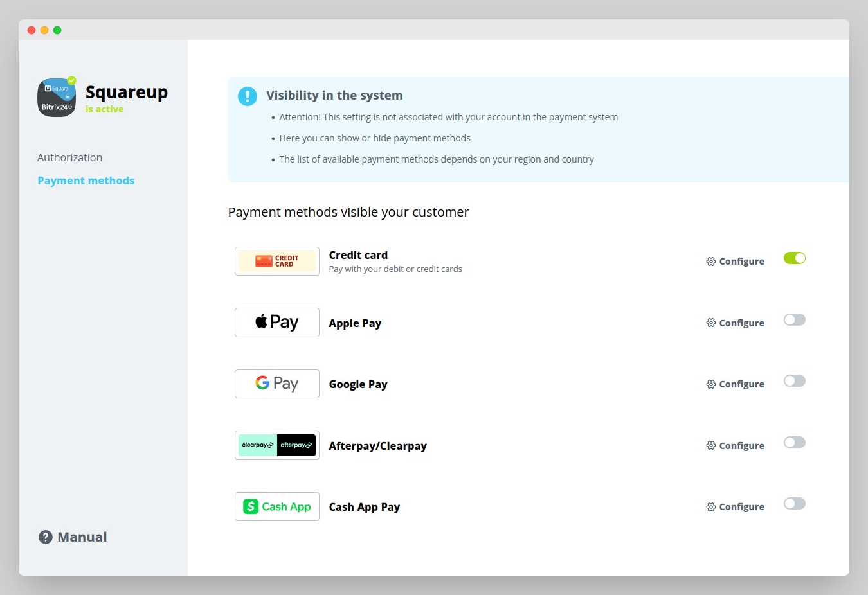The height and width of the screenshot is (595, 868).
Task: Open Configure for Apple Pay
Action: [x=736, y=323]
